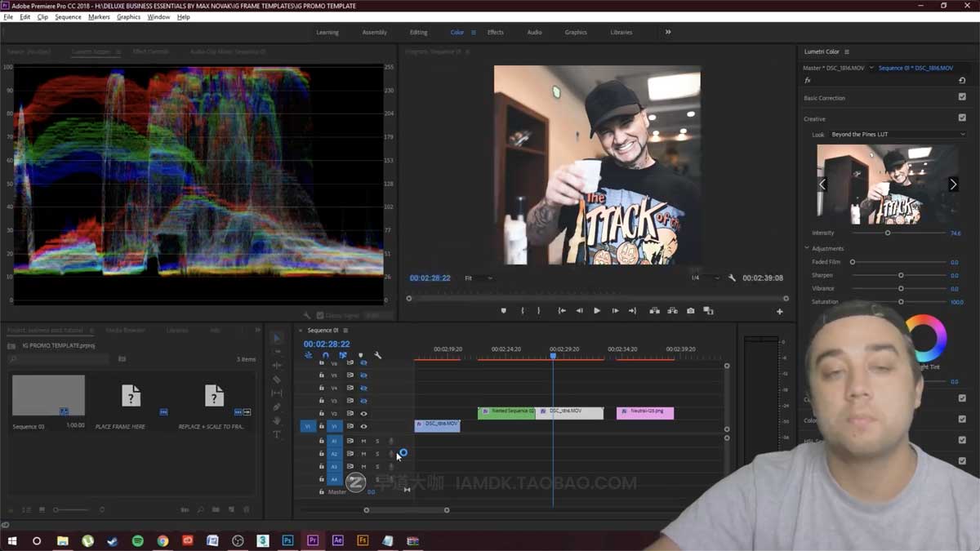
Task: Show previous Look preview
Action: point(822,184)
